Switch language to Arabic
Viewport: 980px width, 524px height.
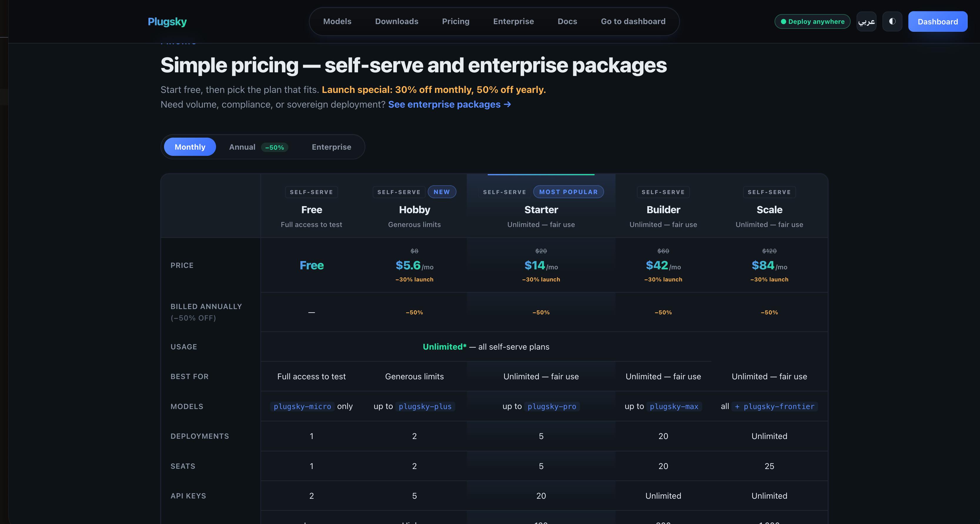(x=866, y=22)
